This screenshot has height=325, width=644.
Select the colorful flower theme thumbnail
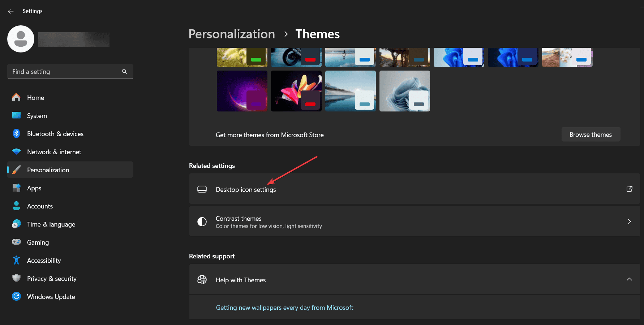tap(296, 91)
